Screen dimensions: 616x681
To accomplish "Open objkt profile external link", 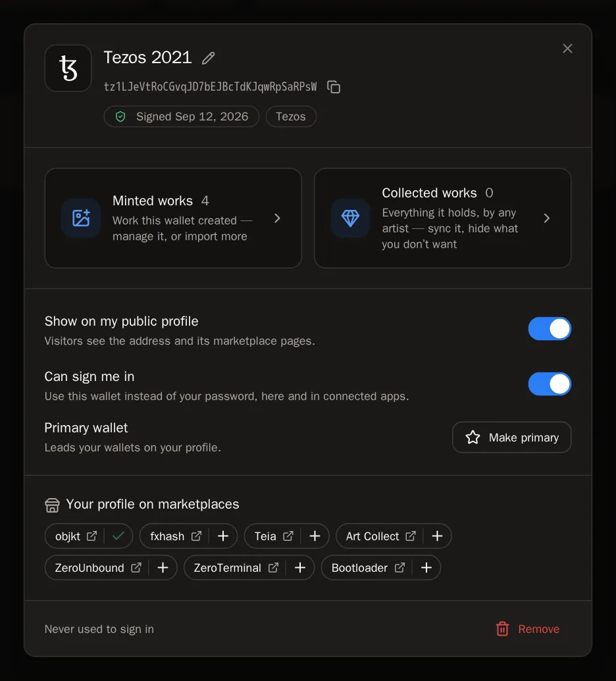I will 91,536.
